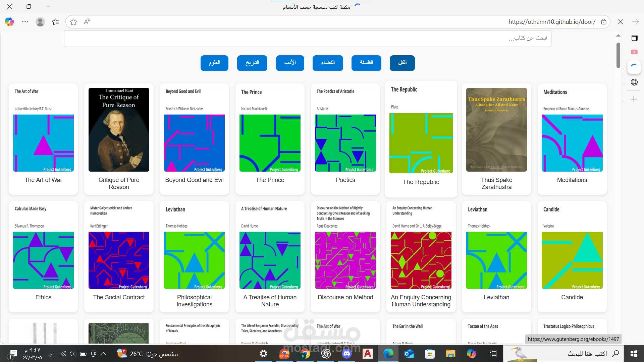Click the profile avatar icon
644x362 pixels.
[40, 22]
